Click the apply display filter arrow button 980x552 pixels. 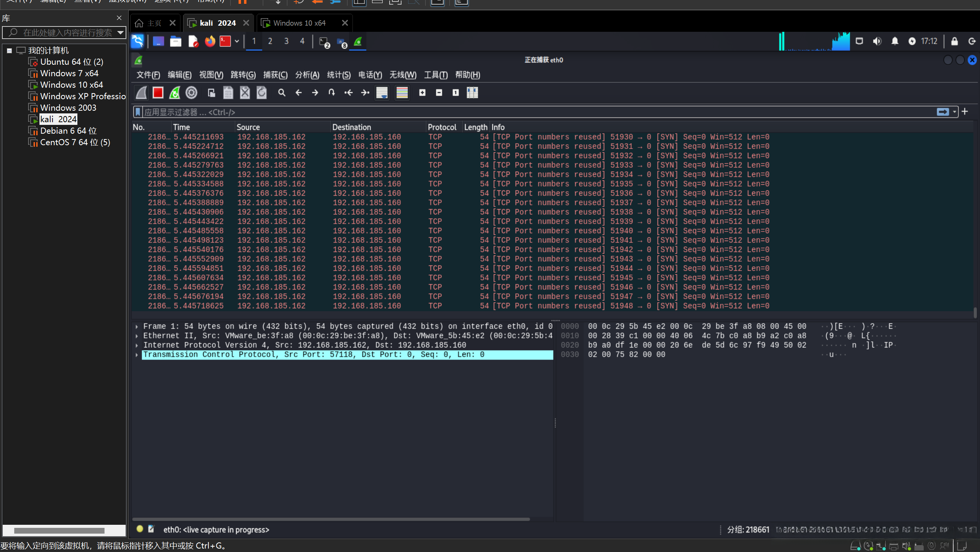pos(943,112)
